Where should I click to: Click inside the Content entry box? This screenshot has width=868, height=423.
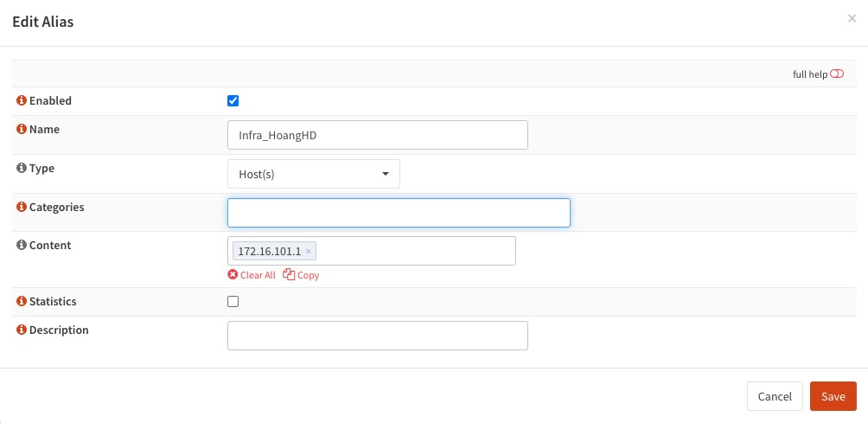pyautogui.click(x=415, y=251)
